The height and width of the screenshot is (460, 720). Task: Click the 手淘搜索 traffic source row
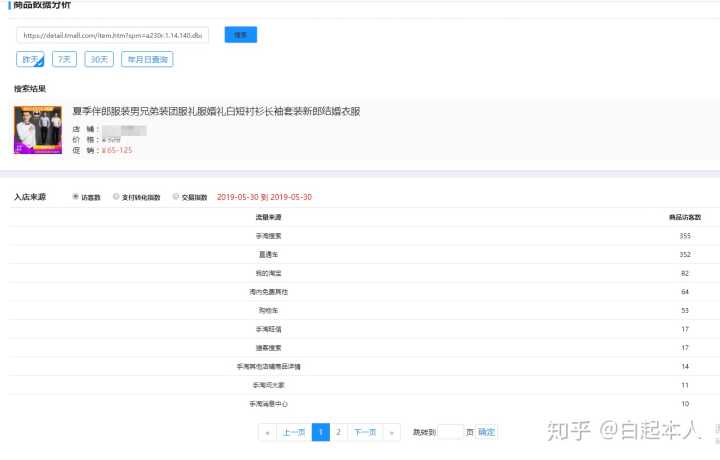(268, 236)
